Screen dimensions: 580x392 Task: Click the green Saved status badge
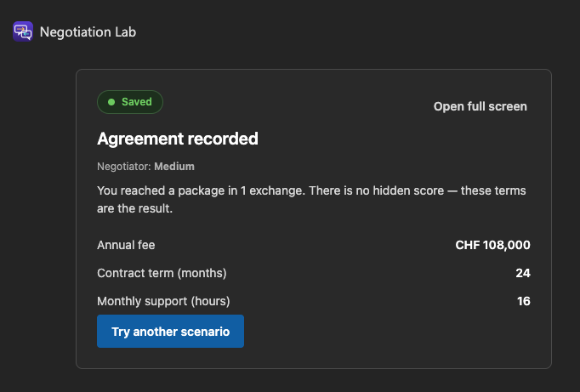(130, 102)
